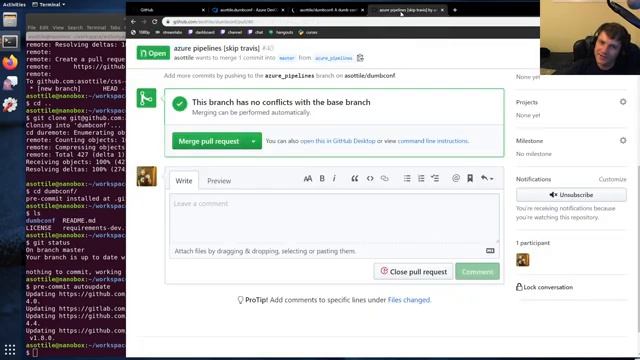
Task: Click Customize notifications link
Action: tap(612, 179)
